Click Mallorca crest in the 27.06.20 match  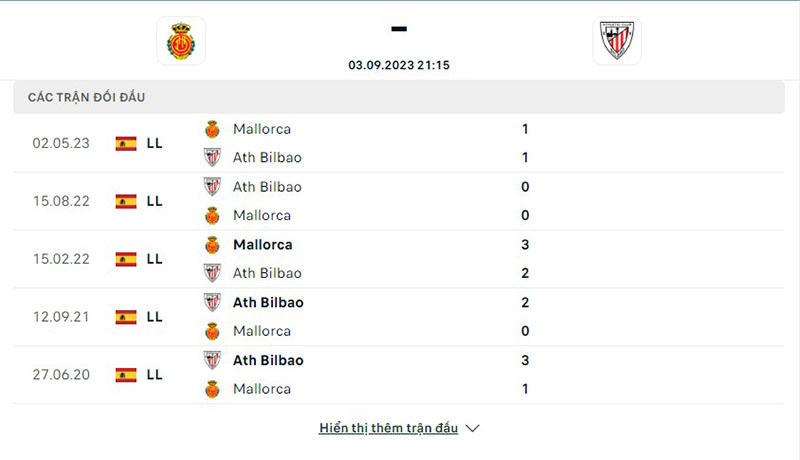(x=212, y=389)
